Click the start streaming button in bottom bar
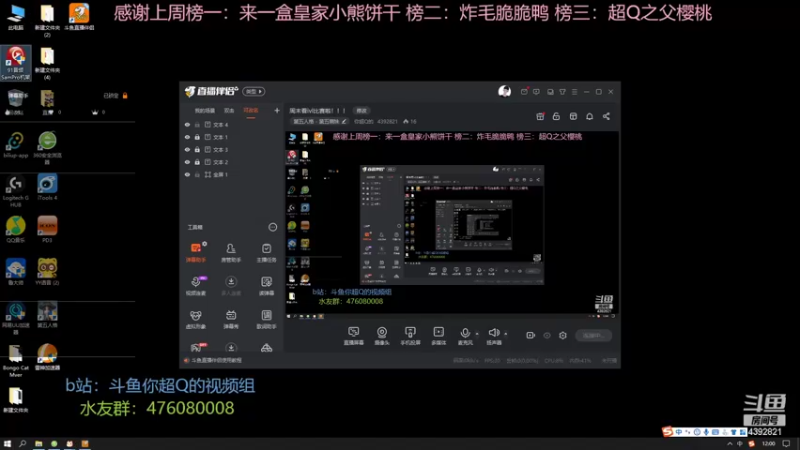800x450 pixels. click(593, 336)
